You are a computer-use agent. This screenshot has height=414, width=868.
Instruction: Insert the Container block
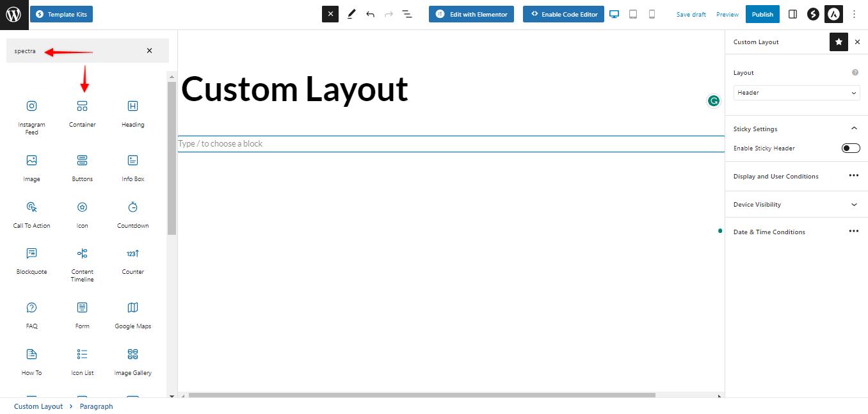click(x=83, y=114)
